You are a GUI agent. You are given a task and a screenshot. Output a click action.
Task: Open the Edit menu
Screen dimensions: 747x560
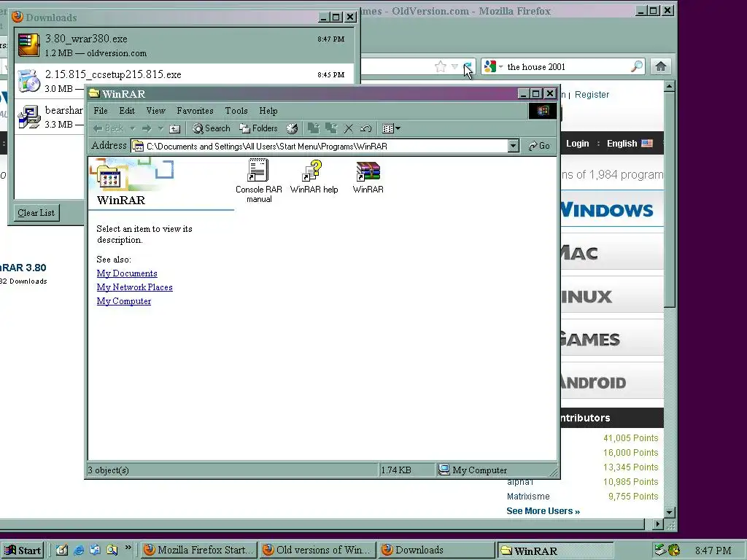[x=127, y=111]
